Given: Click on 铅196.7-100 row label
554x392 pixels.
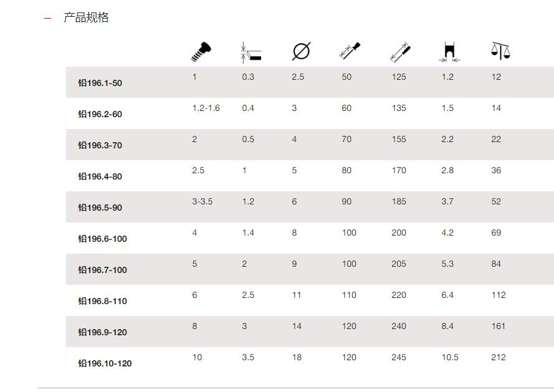Looking at the screenshot, I should [102, 270].
